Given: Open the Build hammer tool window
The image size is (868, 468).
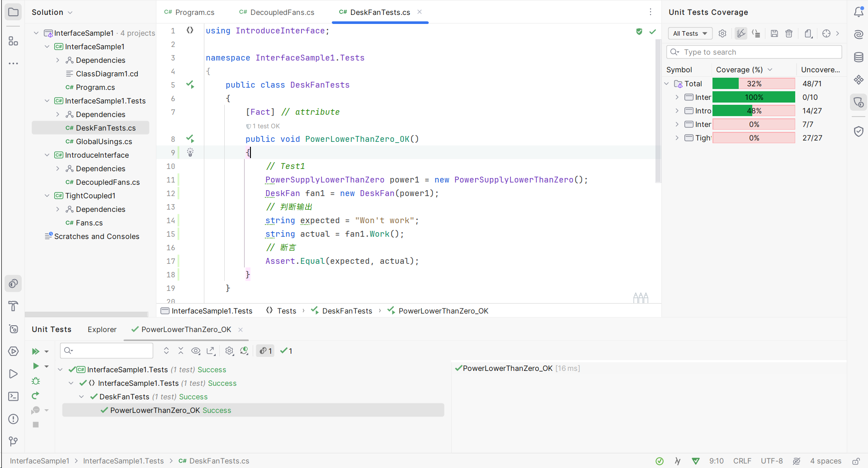Looking at the screenshot, I should click(14, 306).
